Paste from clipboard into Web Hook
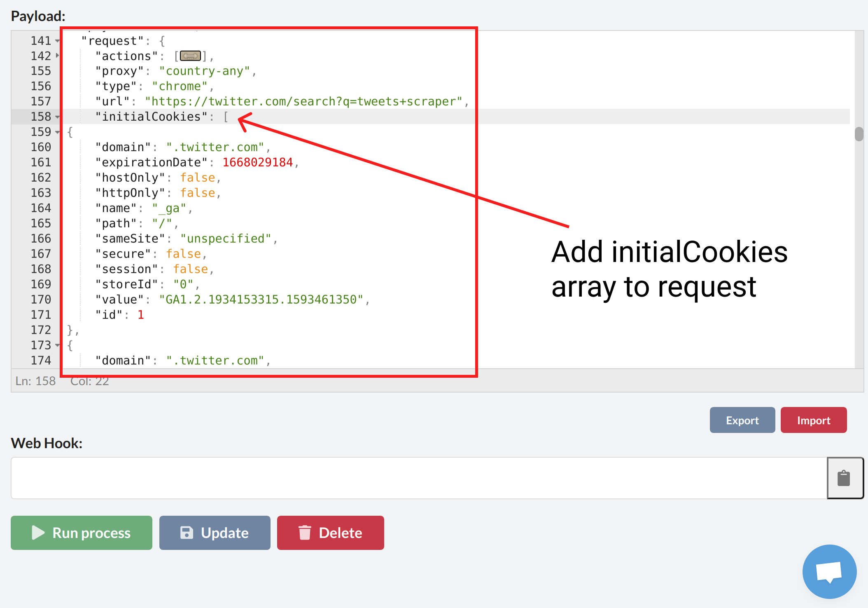Image resolution: width=868 pixels, height=608 pixels. pos(845,478)
